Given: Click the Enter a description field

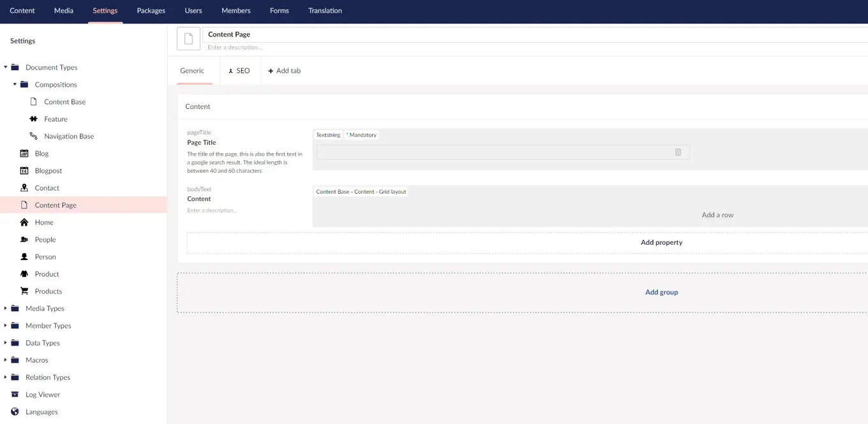Looking at the screenshot, I should pos(235,47).
